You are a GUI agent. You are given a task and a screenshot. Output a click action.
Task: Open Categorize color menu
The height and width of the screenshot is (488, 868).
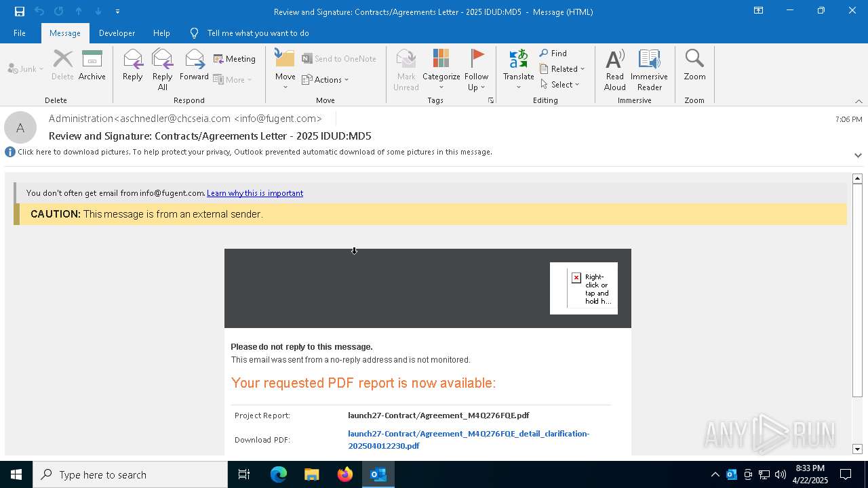coord(441,70)
